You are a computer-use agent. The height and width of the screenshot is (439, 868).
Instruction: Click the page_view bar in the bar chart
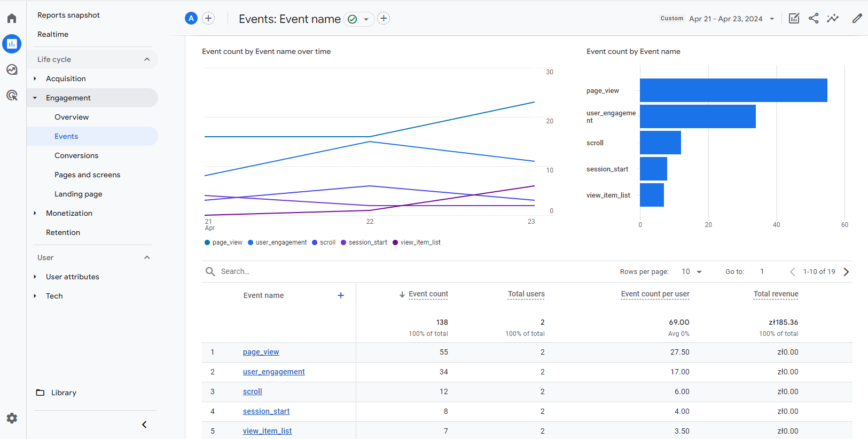tap(733, 90)
